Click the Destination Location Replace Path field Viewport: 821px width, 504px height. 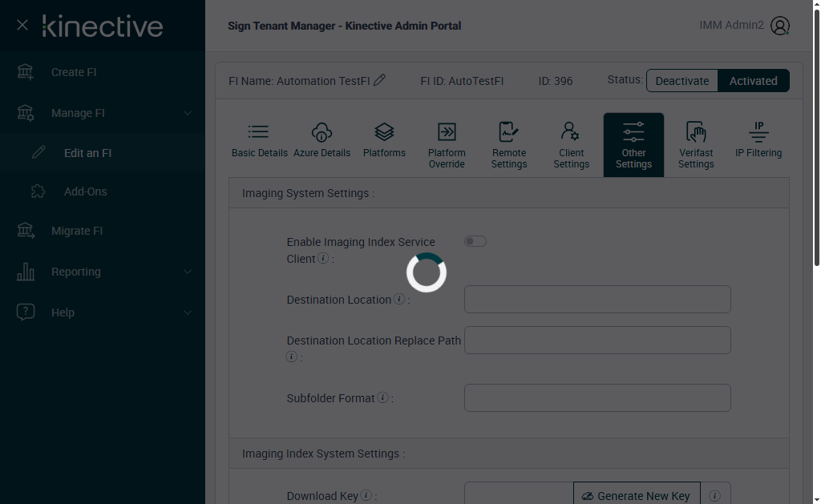coord(597,341)
